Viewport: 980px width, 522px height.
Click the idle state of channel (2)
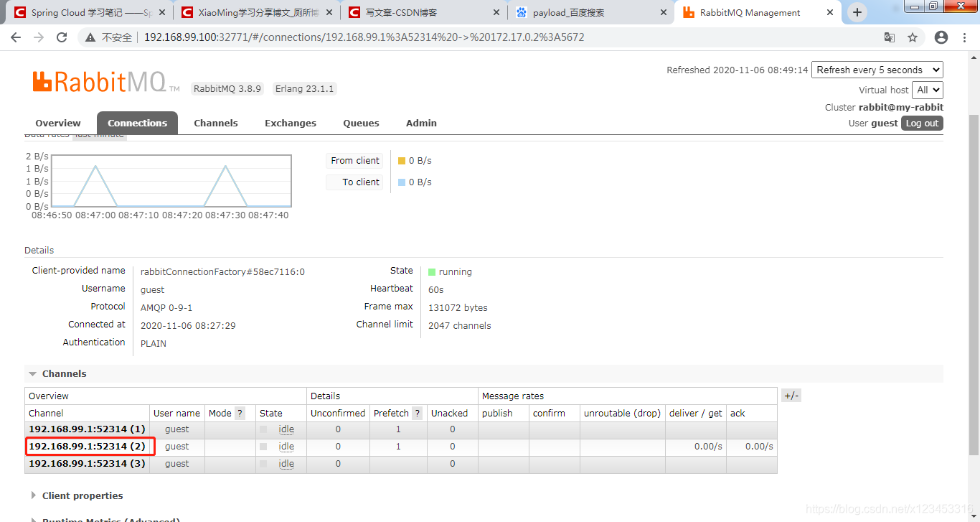click(x=286, y=447)
